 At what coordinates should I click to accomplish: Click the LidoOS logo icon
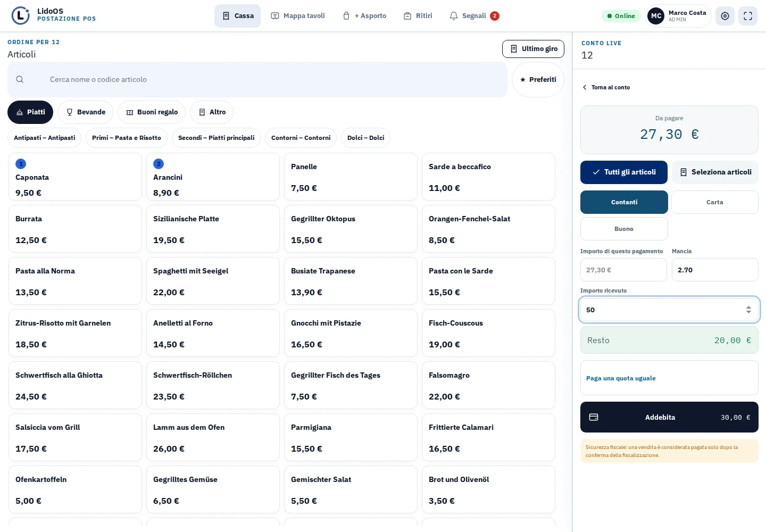pyautogui.click(x=21, y=15)
